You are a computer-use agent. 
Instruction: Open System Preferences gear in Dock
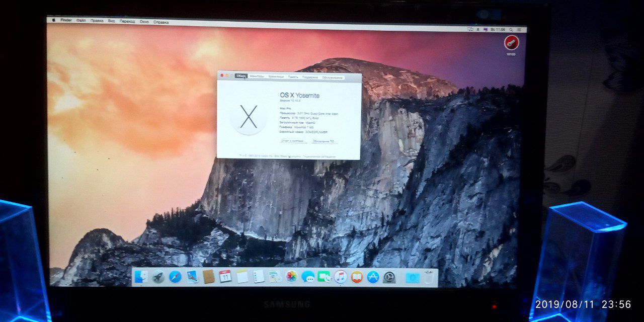(389, 276)
